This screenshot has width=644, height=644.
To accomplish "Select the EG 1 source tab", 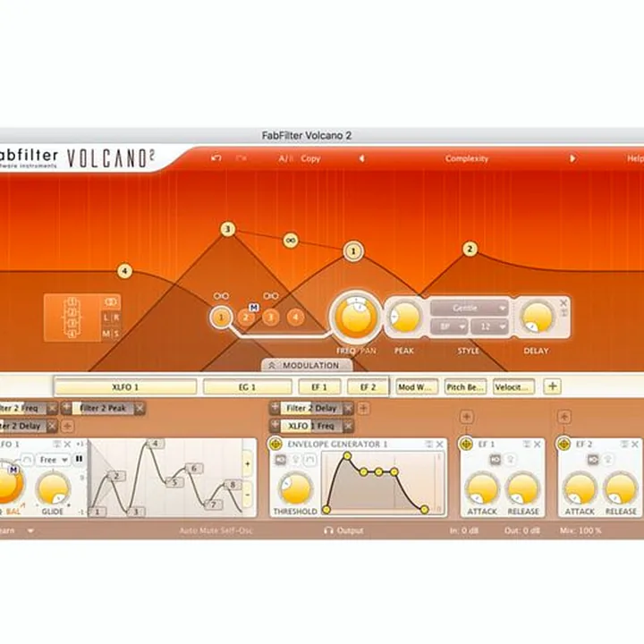I will pos(247,387).
